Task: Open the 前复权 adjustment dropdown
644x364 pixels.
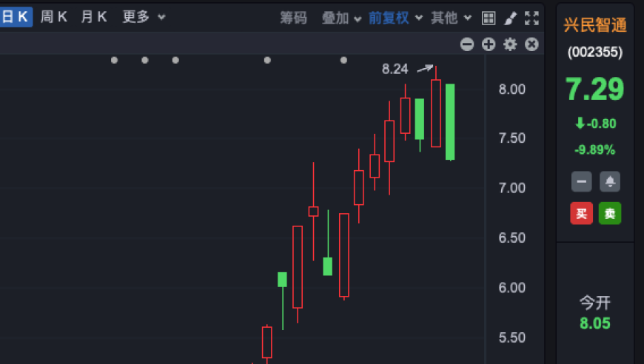Action: click(395, 18)
